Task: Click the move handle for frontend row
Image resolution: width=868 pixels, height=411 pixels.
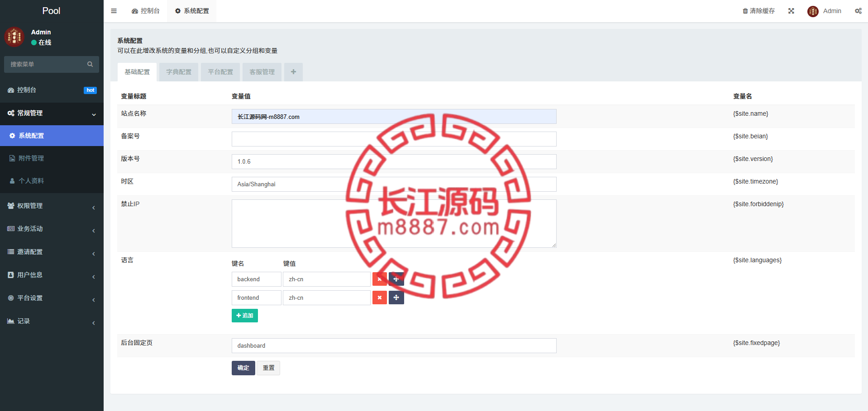Action: coord(396,298)
